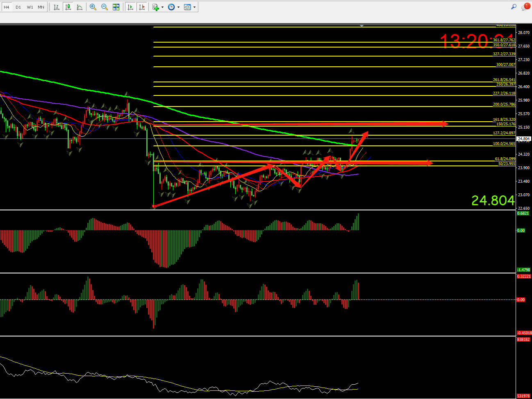
Task: Select the H4 timeframe
Action: point(7,7)
